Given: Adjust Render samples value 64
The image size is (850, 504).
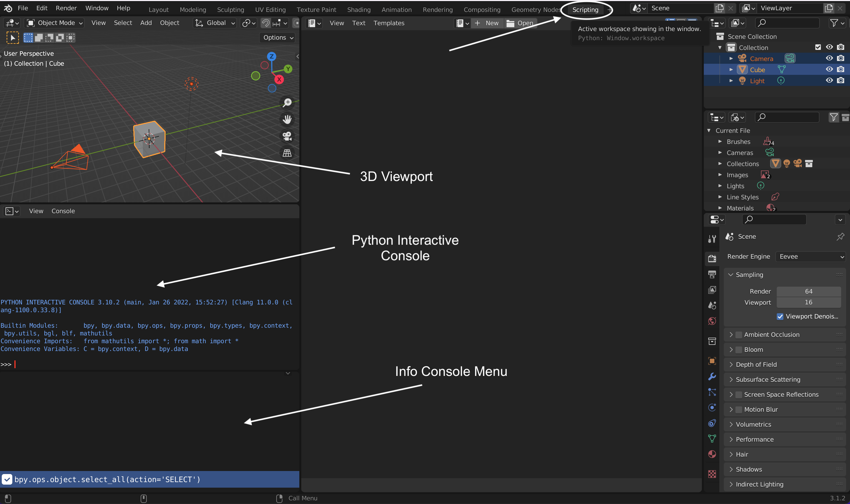Looking at the screenshot, I should click(x=809, y=291).
